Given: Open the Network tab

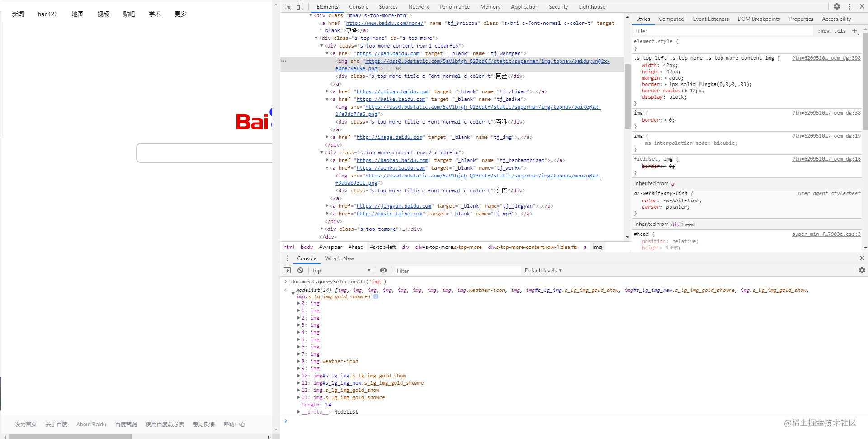Looking at the screenshot, I should [419, 6].
